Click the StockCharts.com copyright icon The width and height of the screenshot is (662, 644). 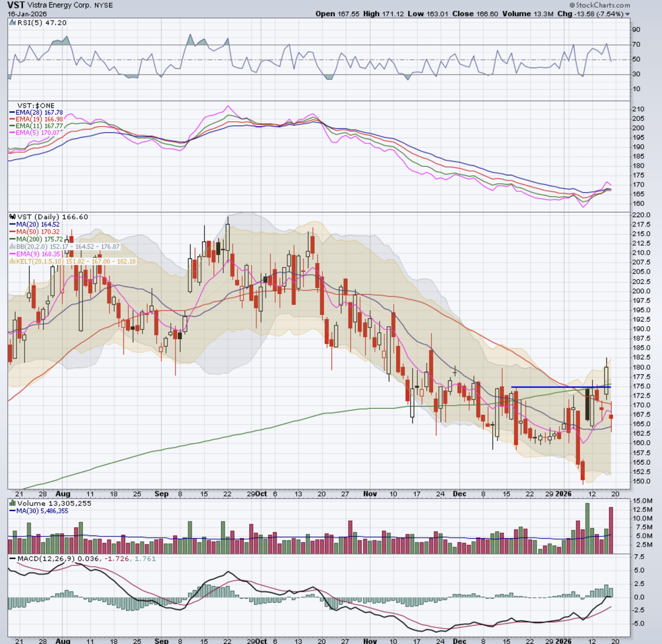click(x=572, y=5)
